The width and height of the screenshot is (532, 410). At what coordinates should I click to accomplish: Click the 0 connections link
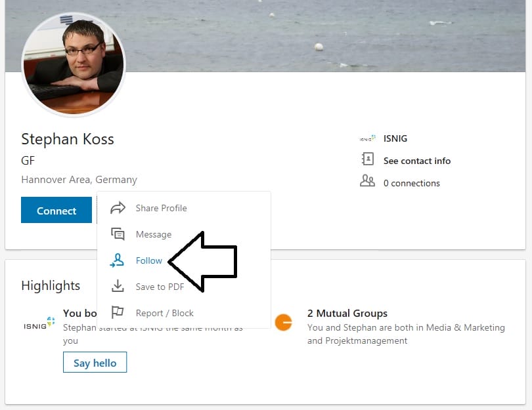click(411, 183)
